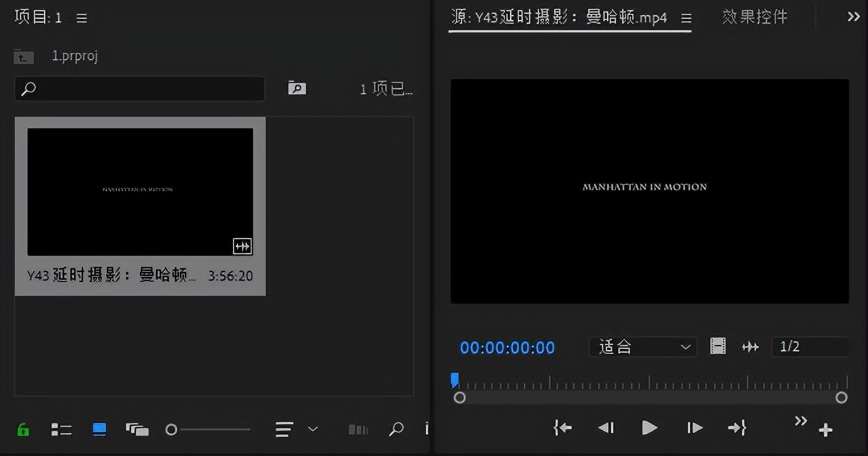Screen dimensions: 868x456
Task: Show more transport controls overflow
Action: (x=801, y=421)
